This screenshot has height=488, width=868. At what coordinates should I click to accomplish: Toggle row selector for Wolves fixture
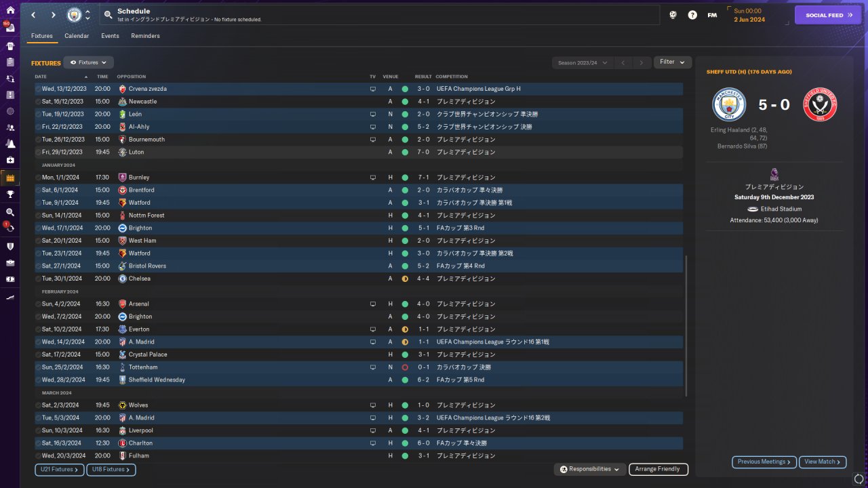tap(38, 405)
